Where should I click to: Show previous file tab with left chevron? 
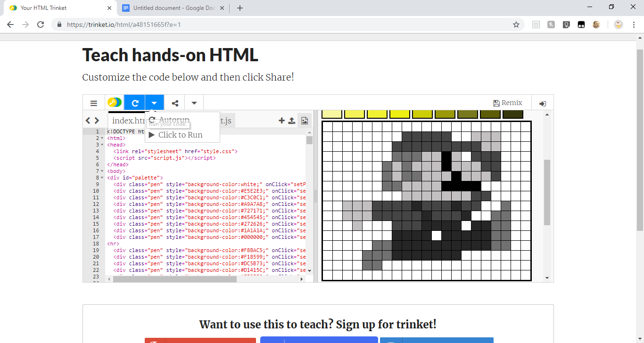coord(88,121)
